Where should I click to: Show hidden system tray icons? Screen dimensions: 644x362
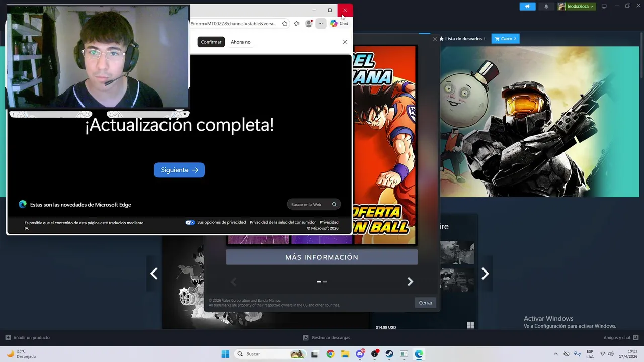tap(555, 354)
